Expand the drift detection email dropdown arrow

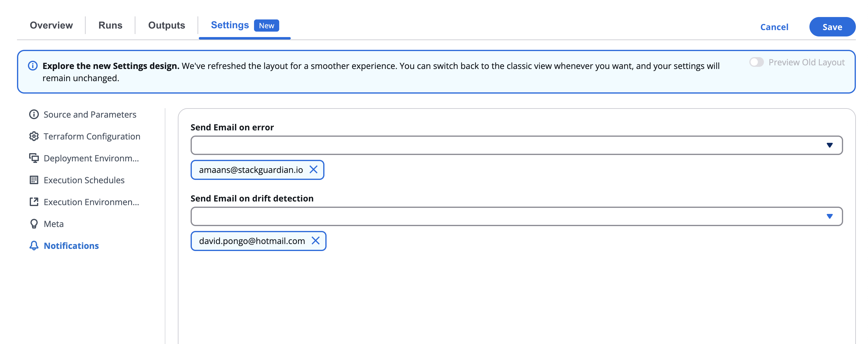point(829,216)
